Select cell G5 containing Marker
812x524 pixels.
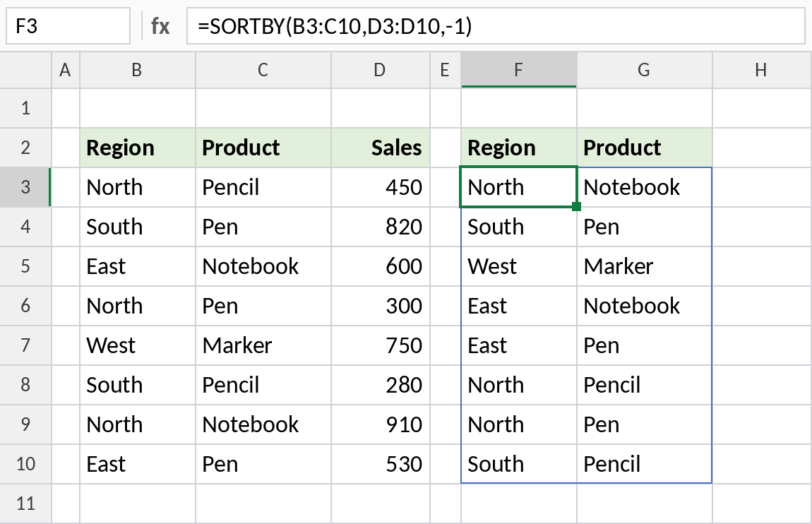(x=645, y=266)
